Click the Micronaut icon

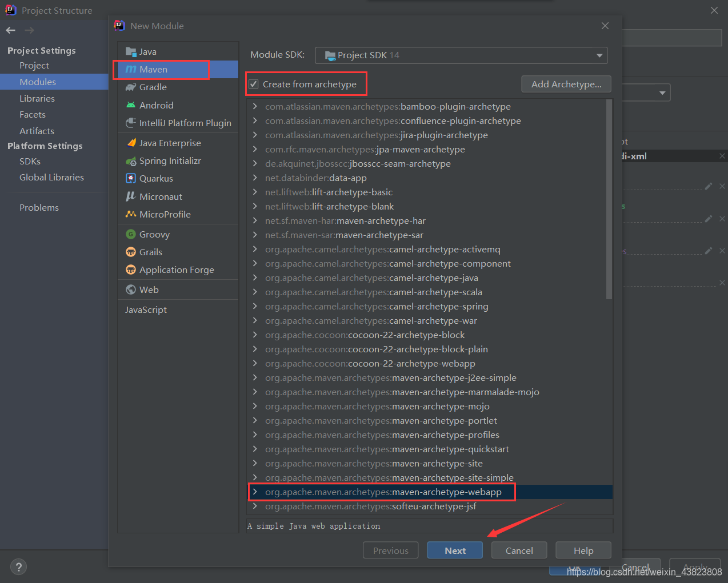pyautogui.click(x=131, y=196)
